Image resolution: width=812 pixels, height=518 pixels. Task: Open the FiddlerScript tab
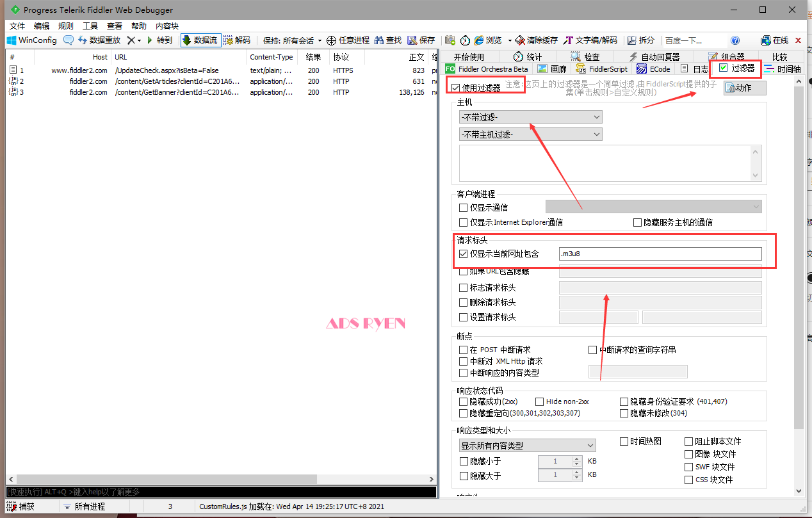point(602,69)
